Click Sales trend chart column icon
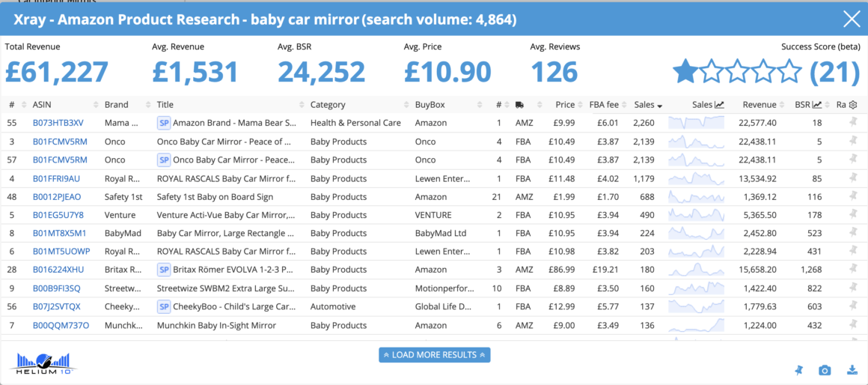Viewport: 868px width, 385px height. coord(719,105)
